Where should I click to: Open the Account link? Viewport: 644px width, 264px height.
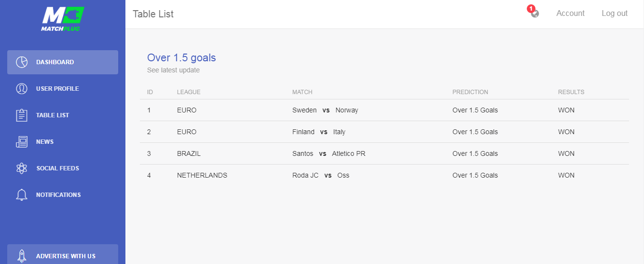click(x=570, y=14)
